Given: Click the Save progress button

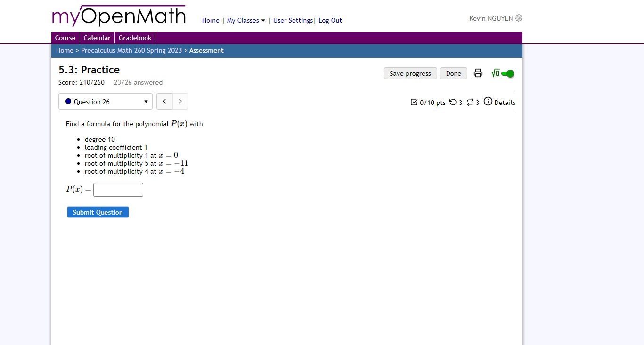Looking at the screenshot, I should click(x=410, y=73).
